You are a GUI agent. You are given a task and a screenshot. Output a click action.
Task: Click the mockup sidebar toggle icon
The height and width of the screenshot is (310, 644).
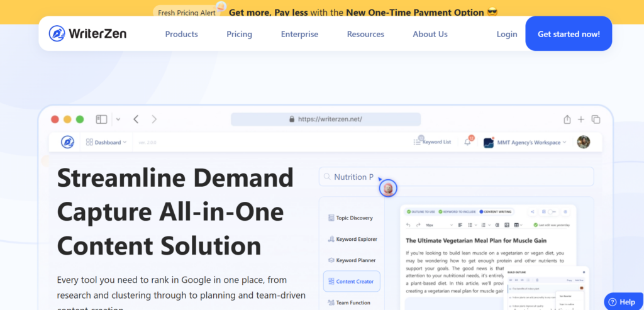pos(101,119)
